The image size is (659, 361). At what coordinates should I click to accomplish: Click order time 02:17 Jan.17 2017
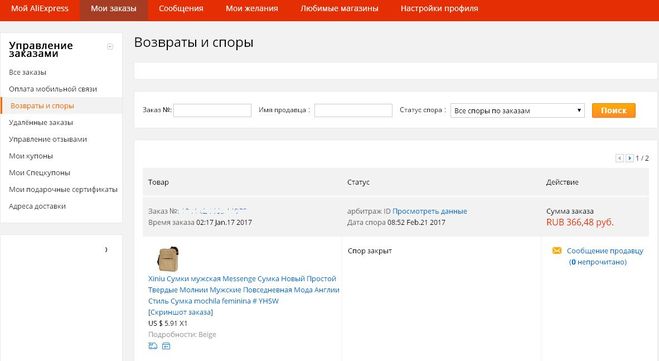point(224,222)
